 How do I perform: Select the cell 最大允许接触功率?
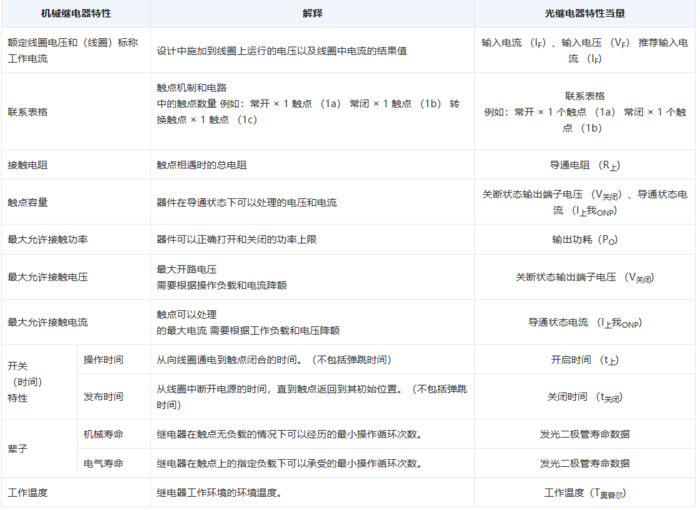76,240
